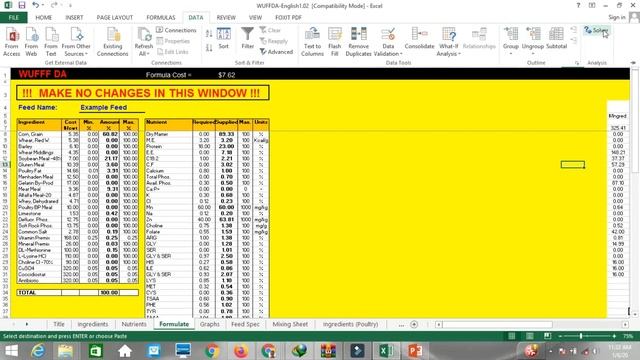
Task: Open the FILE menu
Action: pyautogui.click(x=13, y=18)
